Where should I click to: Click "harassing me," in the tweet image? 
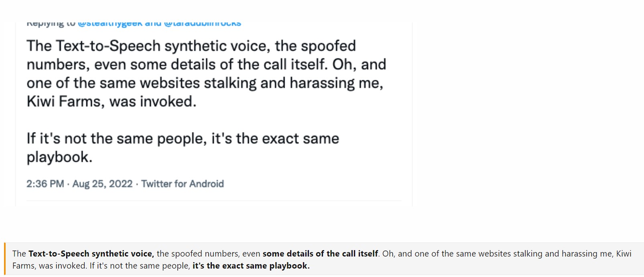click(x=336, y=83)
